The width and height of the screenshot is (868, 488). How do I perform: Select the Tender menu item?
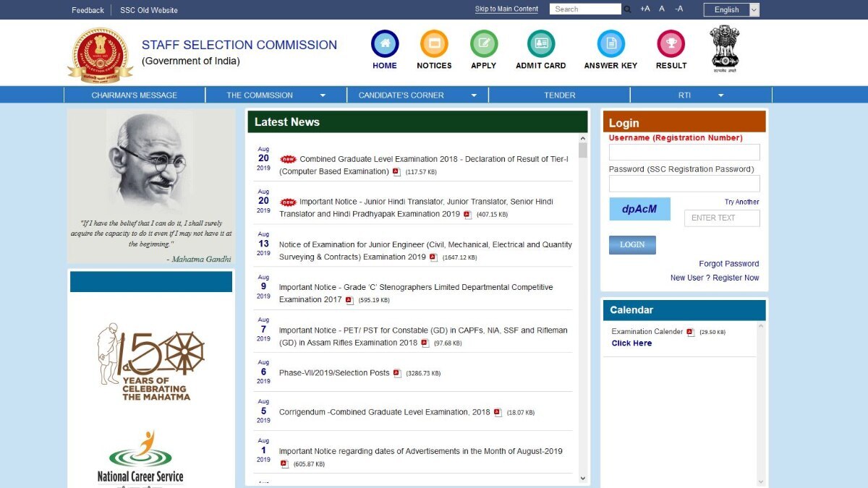pyautogui.click(x=559, y=95)
